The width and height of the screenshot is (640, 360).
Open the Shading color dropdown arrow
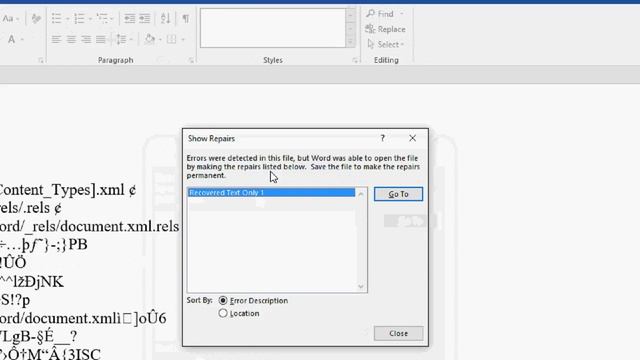click(160, 40)
